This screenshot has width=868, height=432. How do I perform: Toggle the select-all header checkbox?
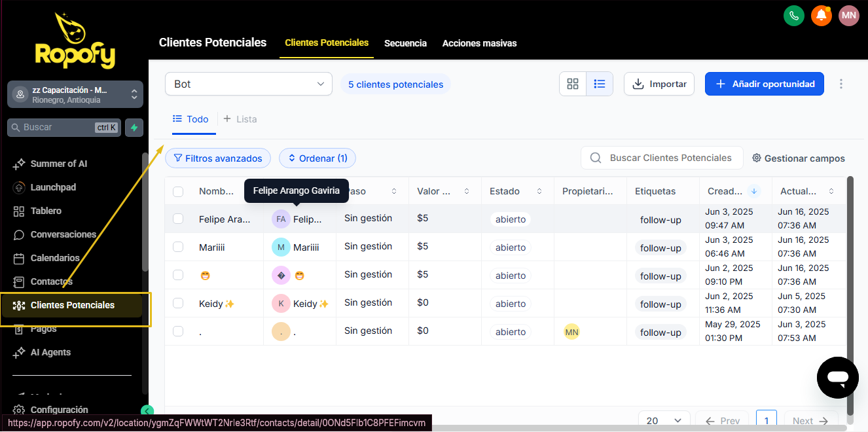[x=178, y=191]
